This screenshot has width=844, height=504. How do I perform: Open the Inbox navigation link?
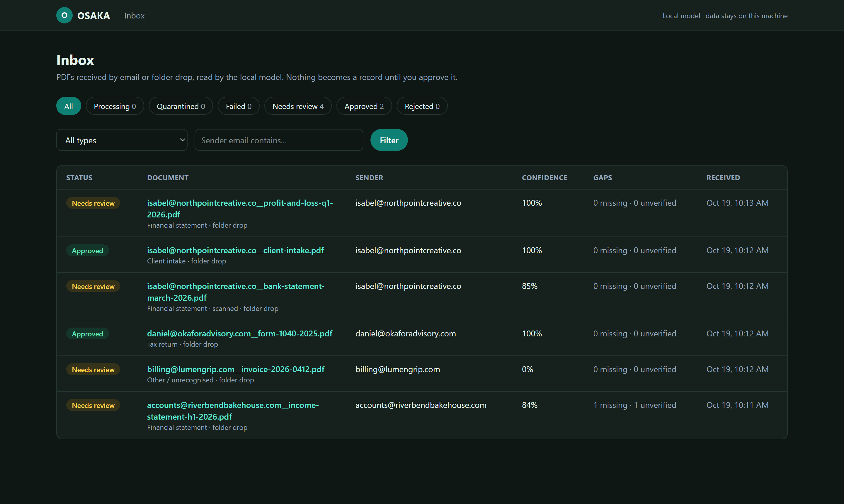click(134, 16)
